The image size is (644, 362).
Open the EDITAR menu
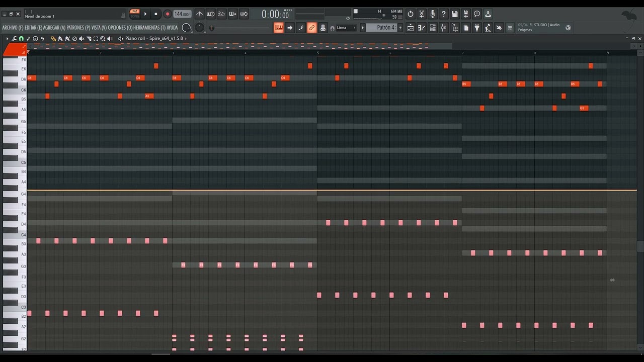pyautogui.click(x=33, y=28)
